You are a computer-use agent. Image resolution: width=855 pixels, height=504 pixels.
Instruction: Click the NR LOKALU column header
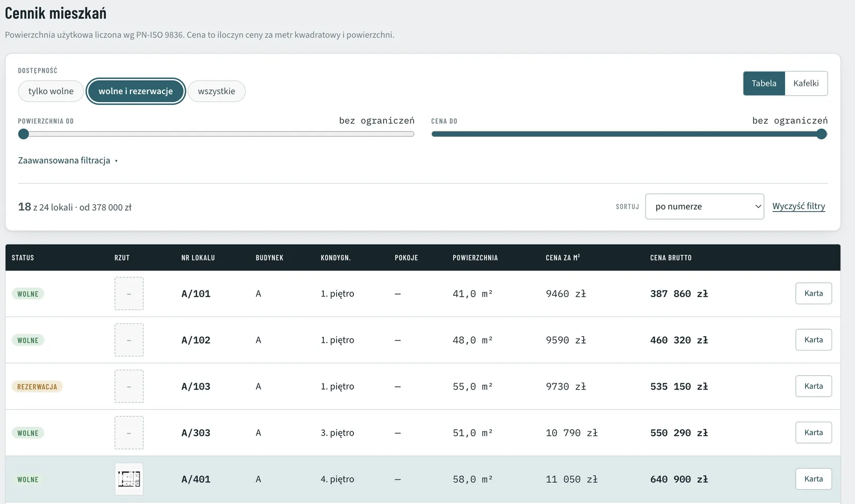[x=198, y=258]
